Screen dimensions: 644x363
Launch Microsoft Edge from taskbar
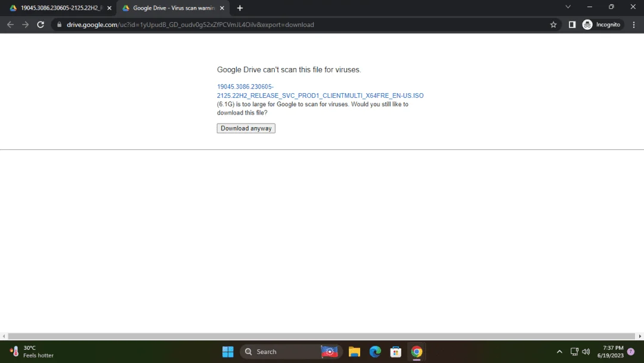tap(375, 352)
